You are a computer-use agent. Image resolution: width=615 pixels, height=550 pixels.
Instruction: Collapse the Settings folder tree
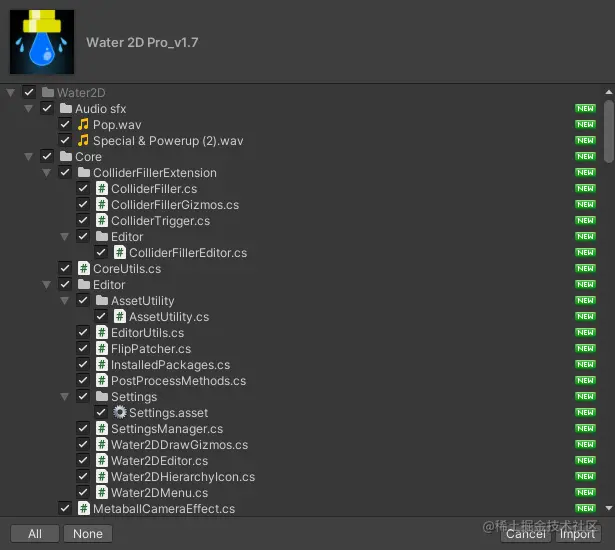(x=65, y=397)
